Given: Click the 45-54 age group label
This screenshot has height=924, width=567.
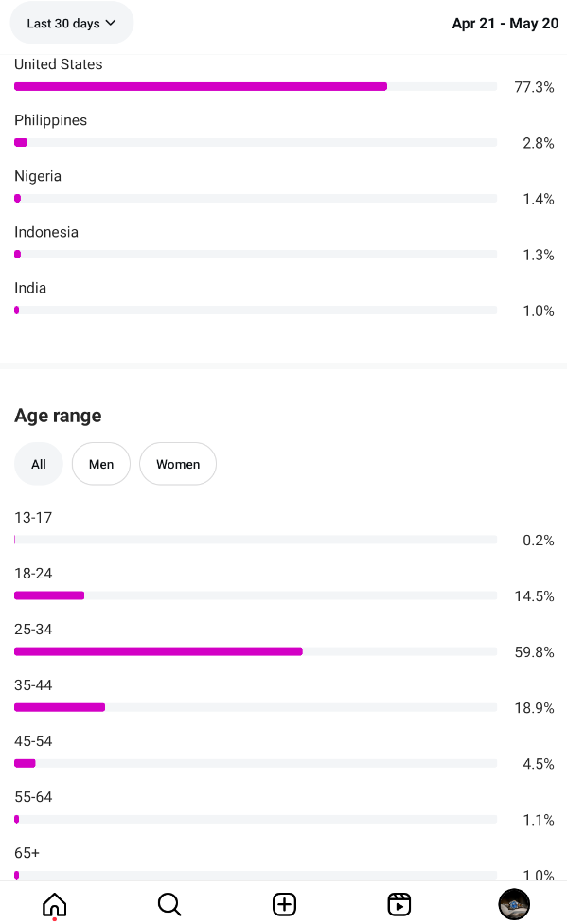Looking at the screenshot, I should click(x=33, y=740).
